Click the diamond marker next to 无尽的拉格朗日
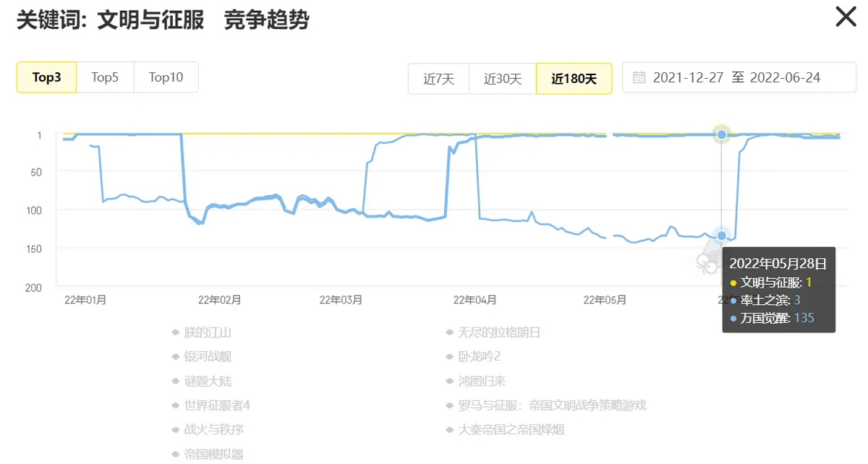868x464 pixels. (448, 332)
